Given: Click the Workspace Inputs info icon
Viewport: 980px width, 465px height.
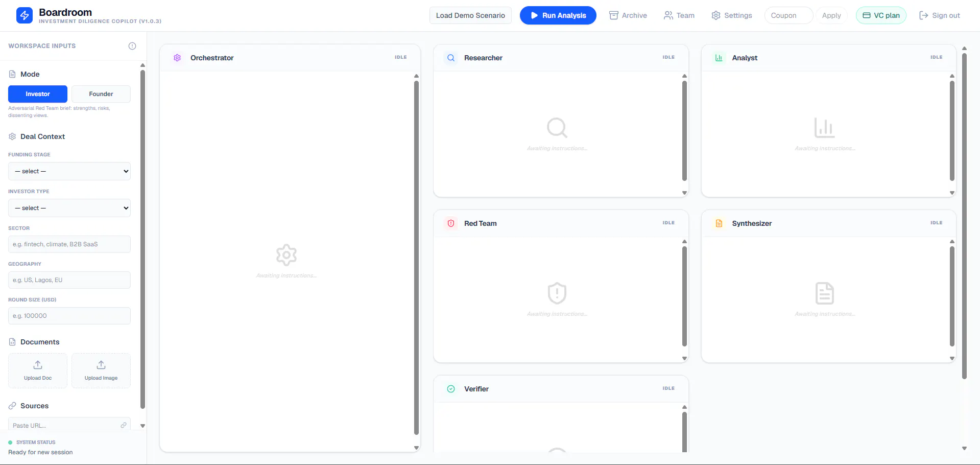Looking at the screenshot, I should [x=132, y=46].
